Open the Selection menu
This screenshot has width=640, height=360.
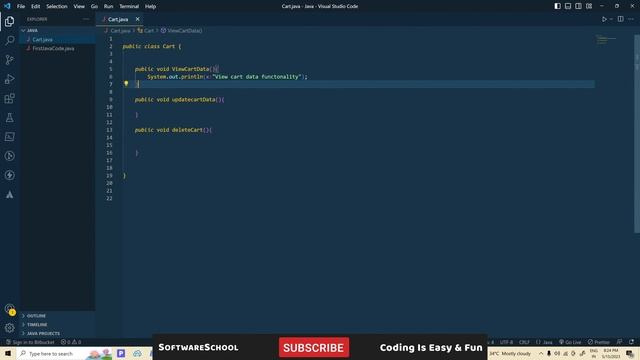[x=57, y=6]
